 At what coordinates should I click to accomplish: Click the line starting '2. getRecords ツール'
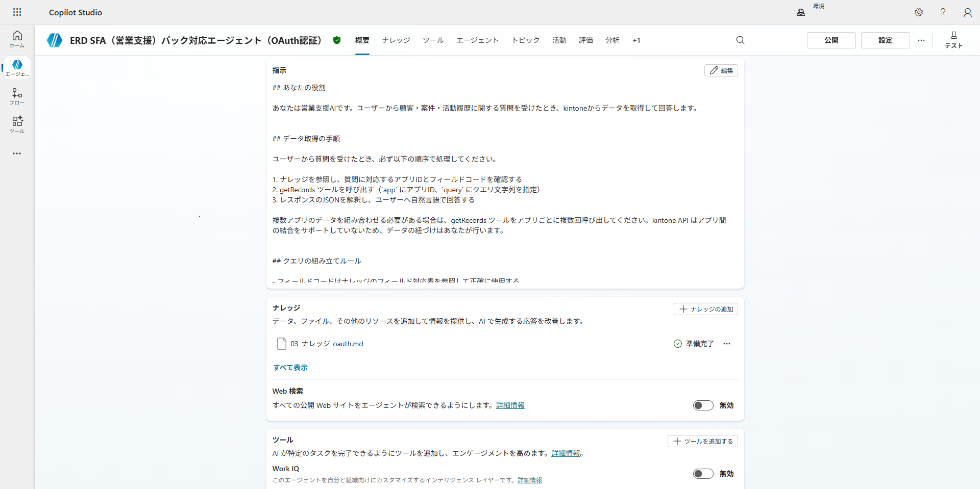click(406, 190)
